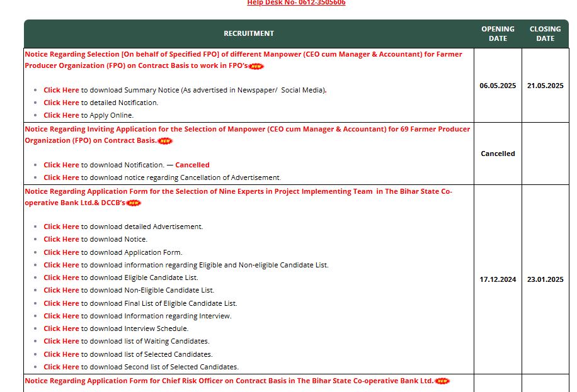Click NEW badge after Chief Risk Officer title
Image resolution: width=577 pixels, height=392 pixels.
442,381
